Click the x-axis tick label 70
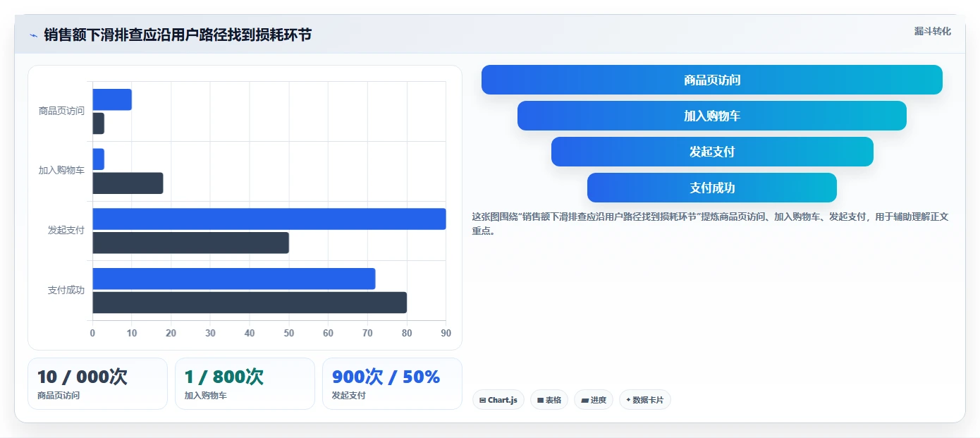 pos(367,333)
